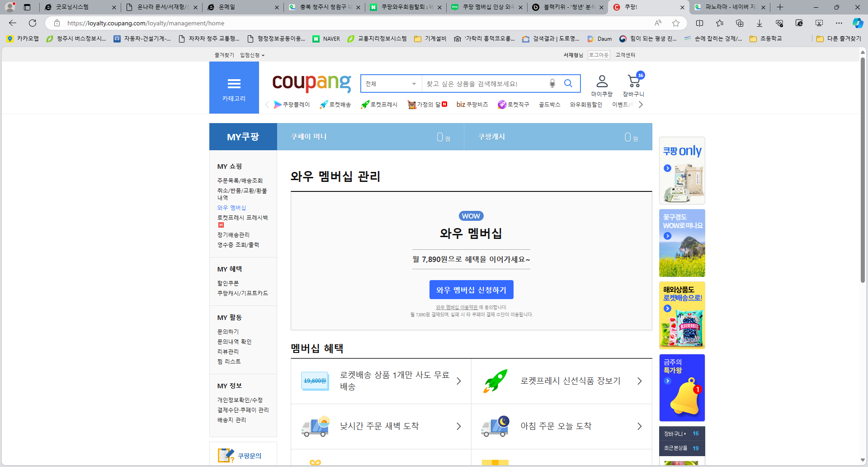
Task: Click the product search input field
Action: pos(484,84)
